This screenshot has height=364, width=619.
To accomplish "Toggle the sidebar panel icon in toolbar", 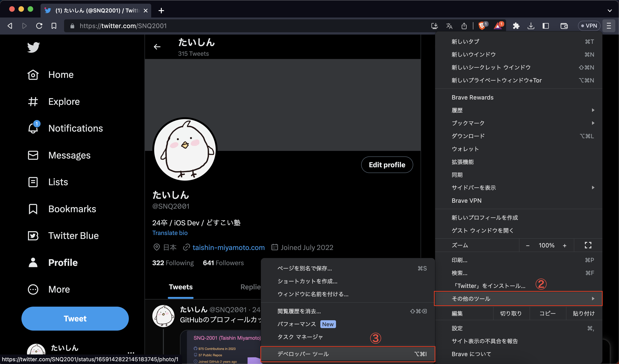I will (545, 26).
